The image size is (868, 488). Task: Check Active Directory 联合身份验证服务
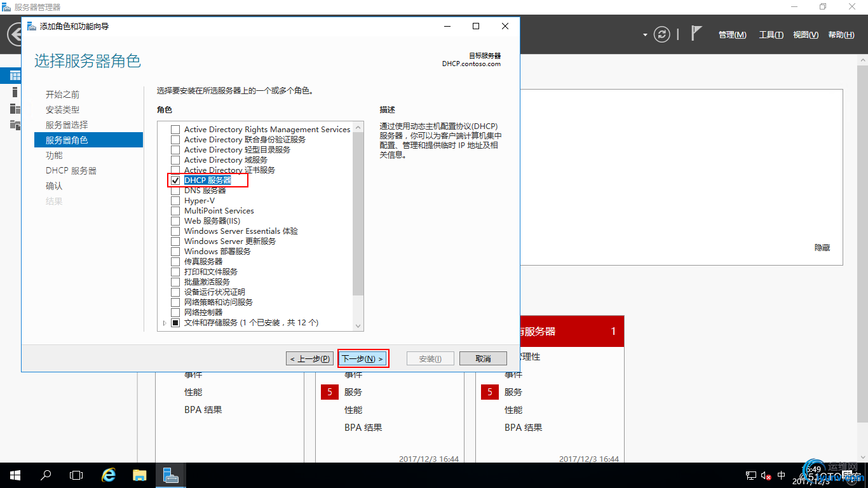(x=175, y=140)
